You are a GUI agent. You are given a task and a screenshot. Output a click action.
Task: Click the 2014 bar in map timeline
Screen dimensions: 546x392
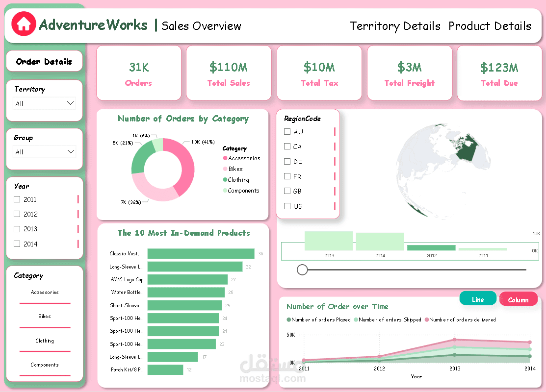pos(380,242)
